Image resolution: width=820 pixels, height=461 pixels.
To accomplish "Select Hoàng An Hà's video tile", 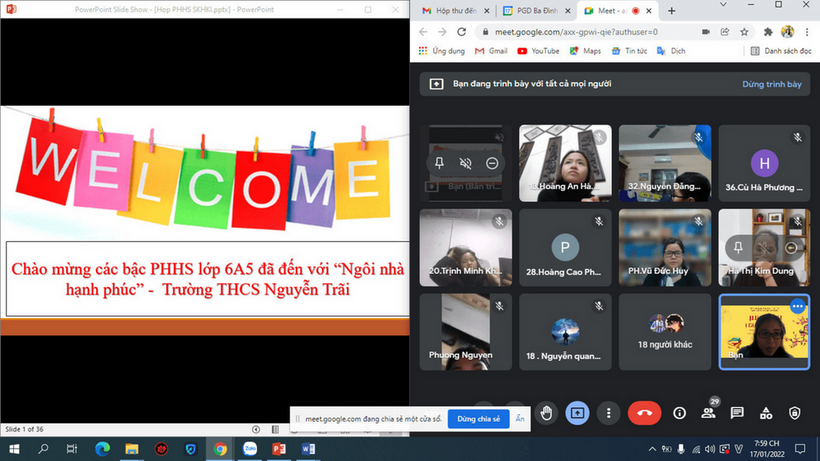I will point(565,163).
